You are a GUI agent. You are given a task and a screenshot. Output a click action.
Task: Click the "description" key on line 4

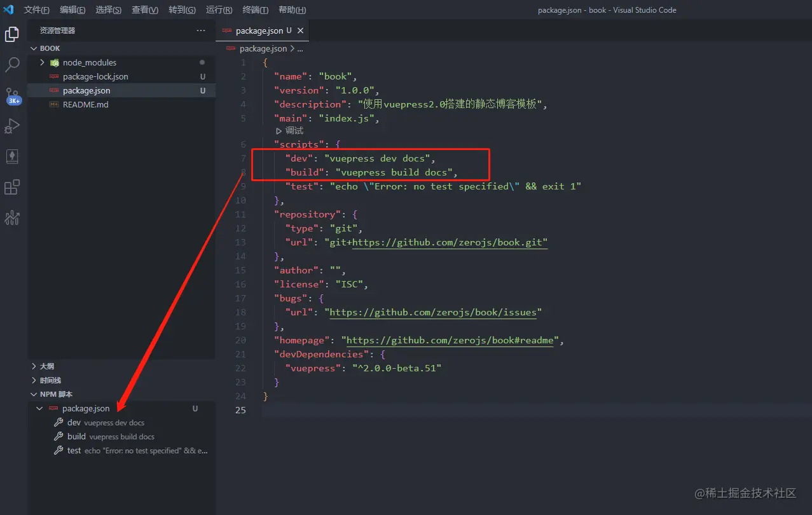(310, 104)
